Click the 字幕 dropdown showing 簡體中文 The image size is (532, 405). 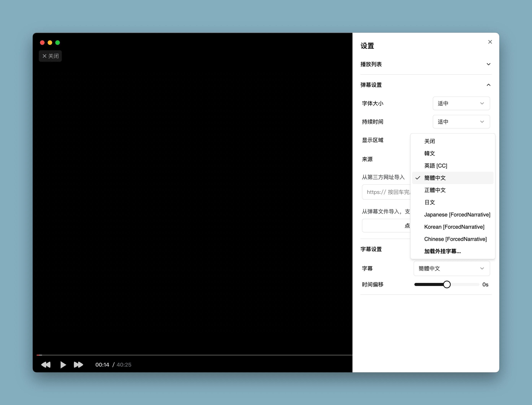[451, 268]
